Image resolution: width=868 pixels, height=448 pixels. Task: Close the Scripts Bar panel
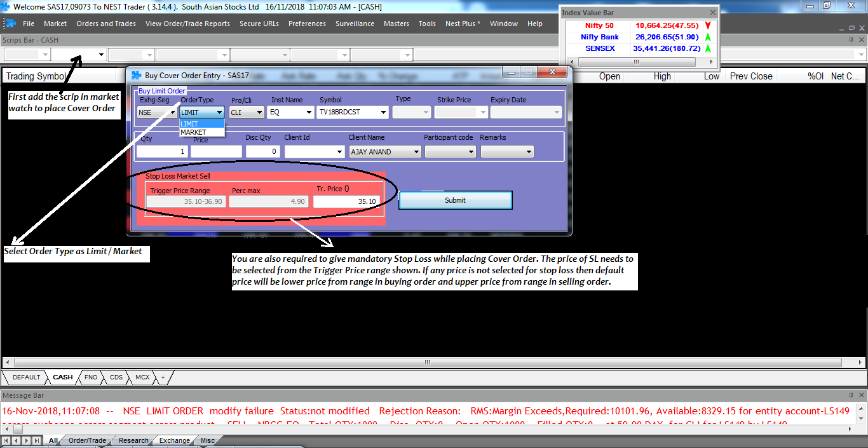pos(861,39)
